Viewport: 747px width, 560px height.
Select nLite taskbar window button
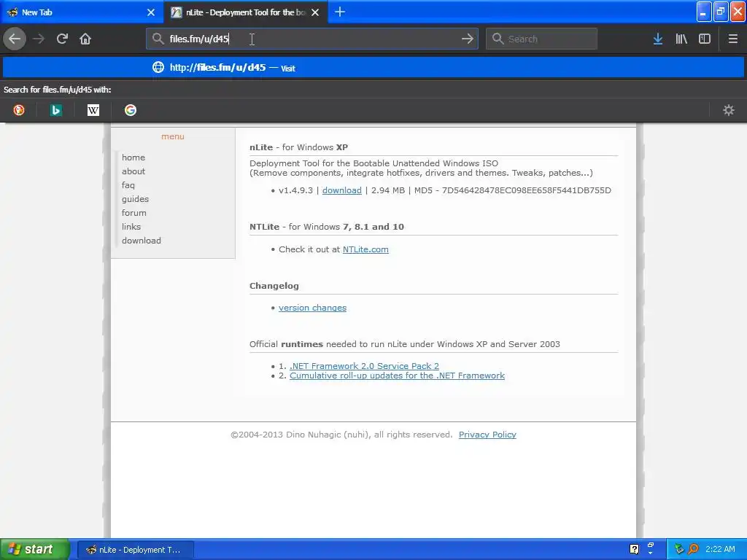pos(136,550)
